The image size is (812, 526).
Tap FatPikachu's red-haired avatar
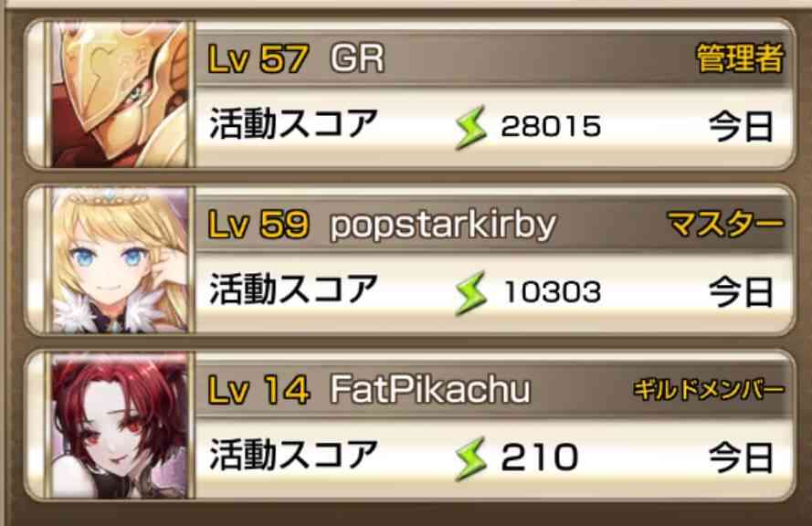(x=120, y=426)
